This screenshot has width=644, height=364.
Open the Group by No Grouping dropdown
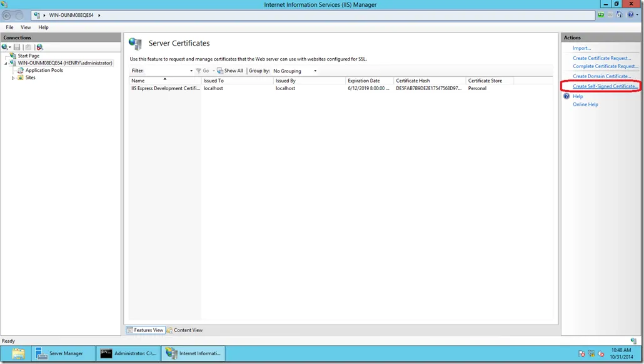(315, 71)
